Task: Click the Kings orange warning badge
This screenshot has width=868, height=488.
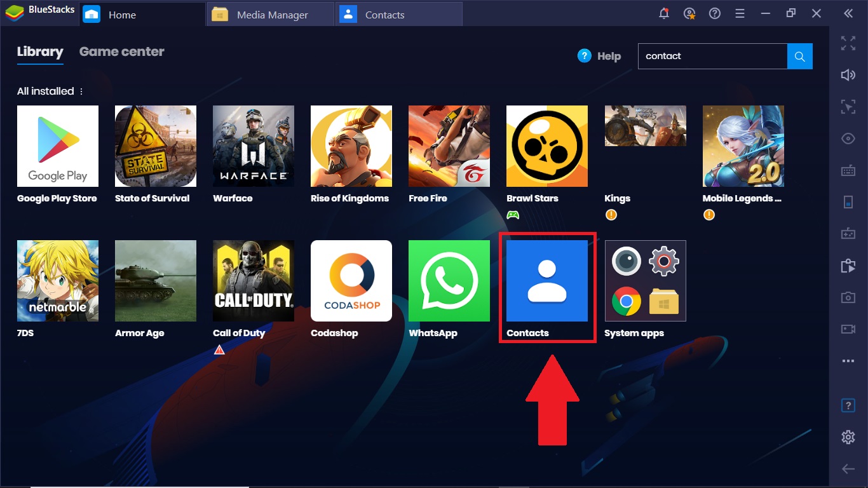Action: [x=611, y=215]
